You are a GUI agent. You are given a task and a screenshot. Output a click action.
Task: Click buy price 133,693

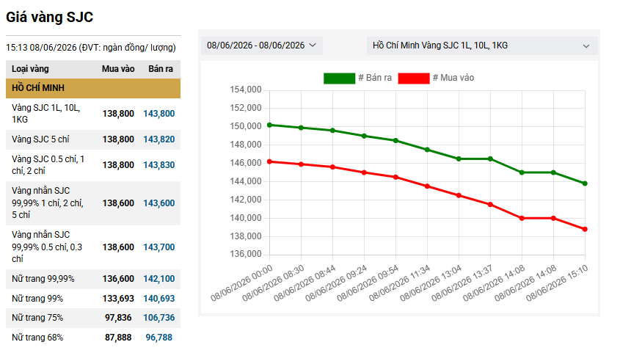tap(118, 299)
